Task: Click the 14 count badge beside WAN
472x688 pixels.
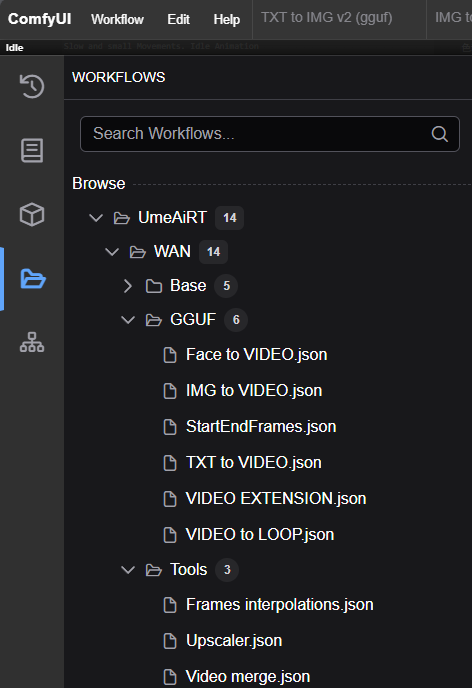Action: tap(213, 252)
